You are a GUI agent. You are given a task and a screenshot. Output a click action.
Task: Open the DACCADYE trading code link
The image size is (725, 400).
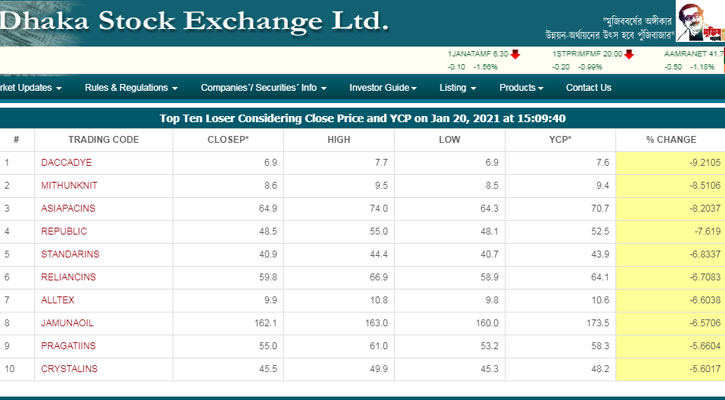pos(66,162)
